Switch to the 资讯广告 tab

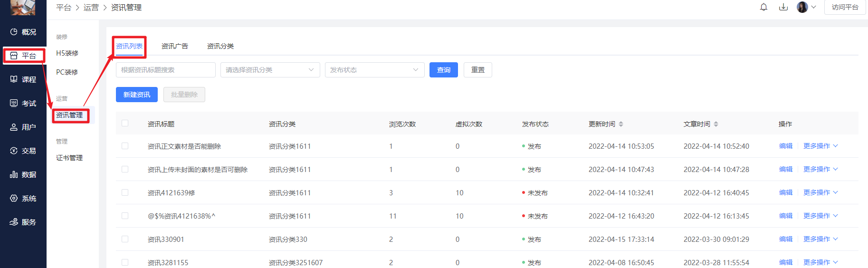click(x=174, y=46)
